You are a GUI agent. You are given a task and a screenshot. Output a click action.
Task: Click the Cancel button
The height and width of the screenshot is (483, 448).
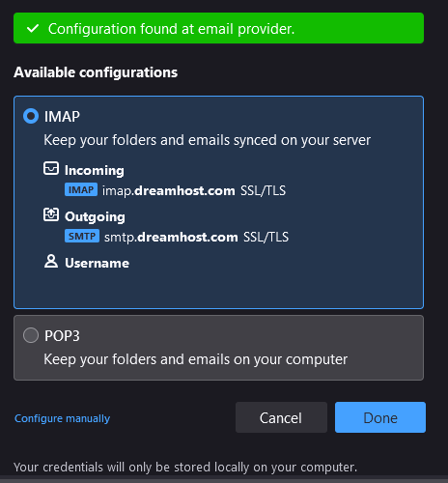tap(281, 417)
